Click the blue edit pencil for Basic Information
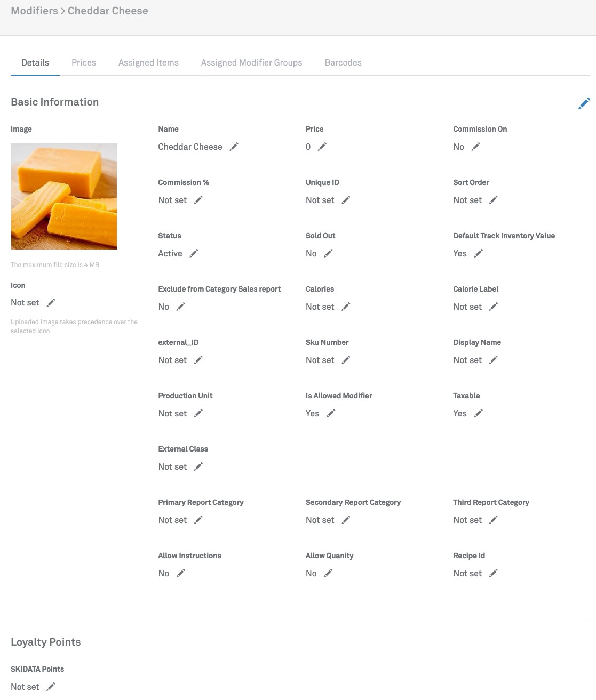596x700 pixels. pos(584,103)
